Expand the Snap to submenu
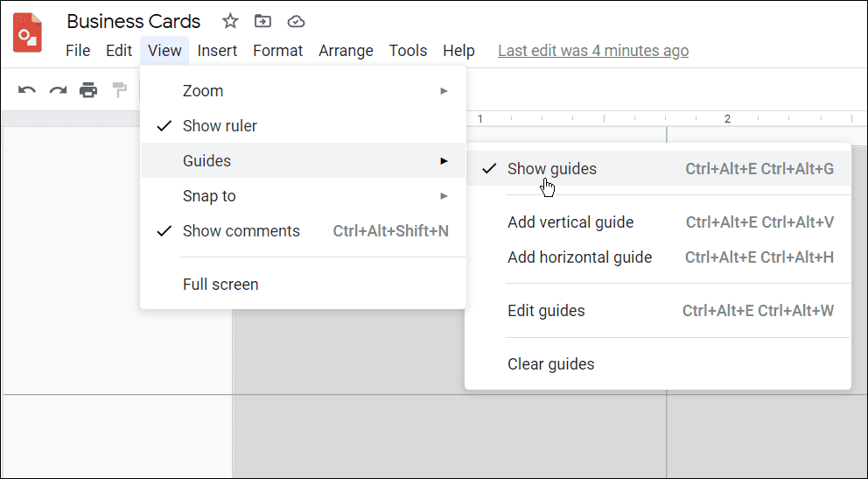This screenshot has width=868, height=479. 303,196
